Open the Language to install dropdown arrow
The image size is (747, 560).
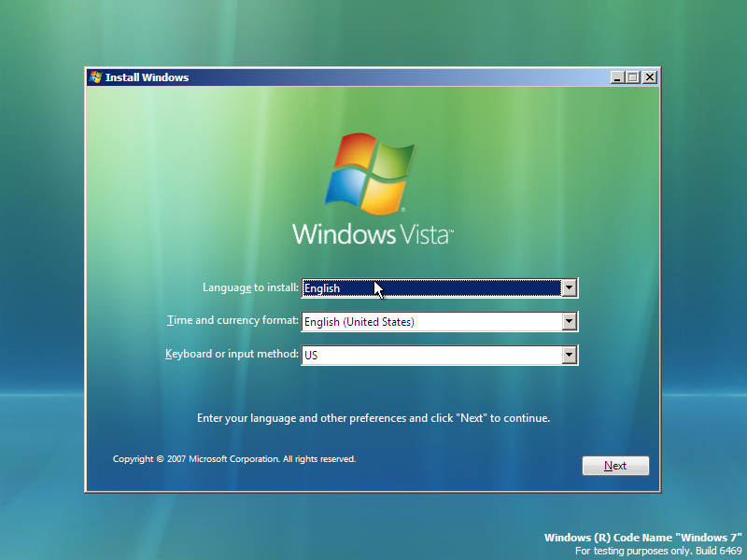(569, 288)
